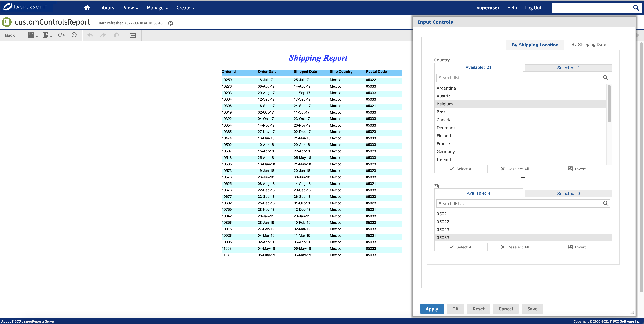This screenshot has width=644, height=324.
Task: Show Zip Available: 4 list tab
Action: point(478,193)
